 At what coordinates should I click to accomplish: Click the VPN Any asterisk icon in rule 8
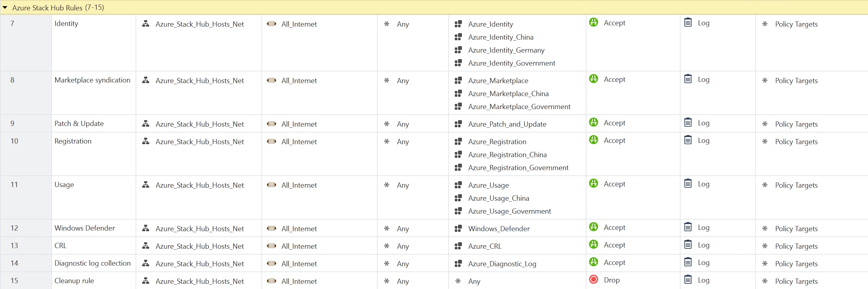point(387,81)
